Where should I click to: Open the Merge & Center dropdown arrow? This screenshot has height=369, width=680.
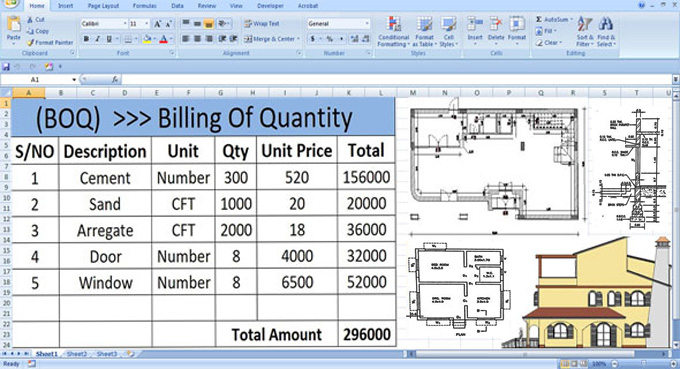click(298, 39)
